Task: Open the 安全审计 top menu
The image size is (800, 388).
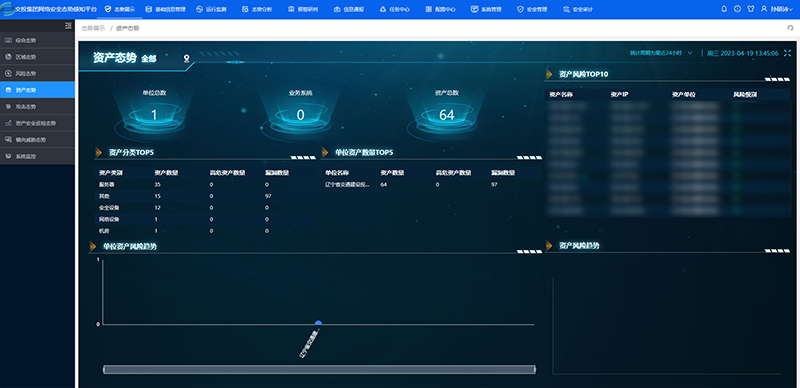Action: [578, 9]
